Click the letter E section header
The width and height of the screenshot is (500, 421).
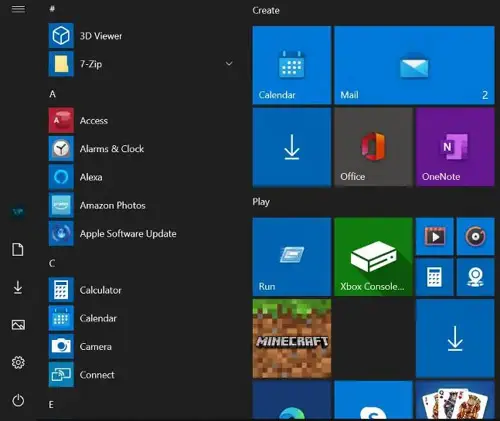pos(51,405)
